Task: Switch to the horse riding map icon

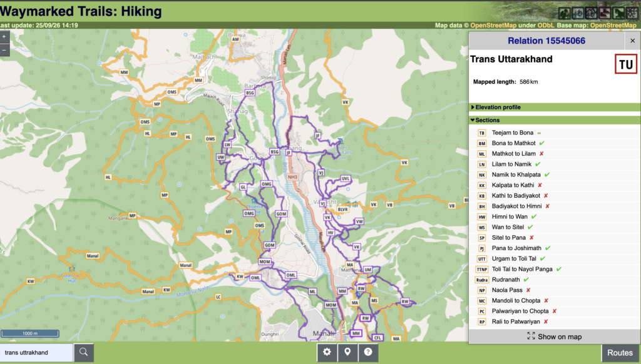Action: pyautogui.click(x=618, y=13)
